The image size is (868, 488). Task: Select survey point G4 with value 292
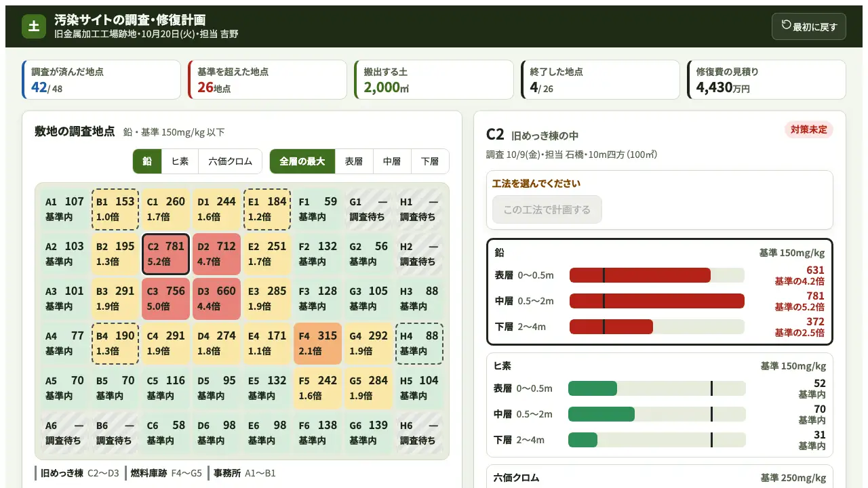(368, 344)
